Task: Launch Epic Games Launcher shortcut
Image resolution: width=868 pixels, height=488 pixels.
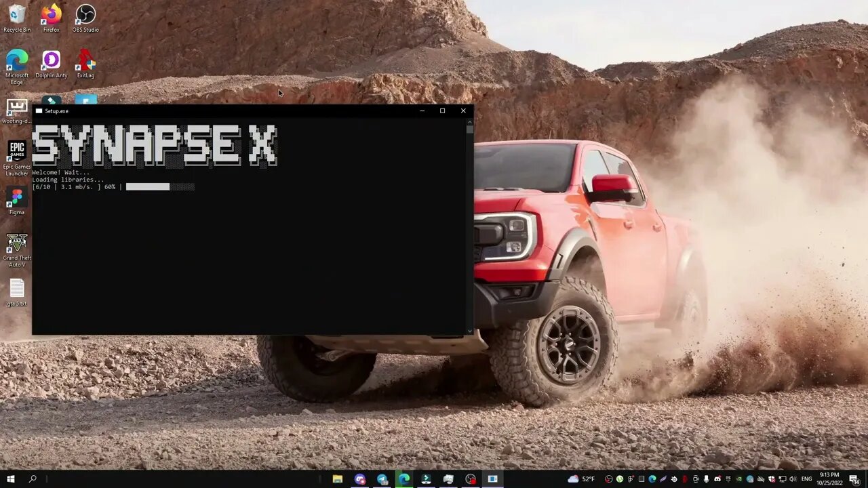Action: pos(17,159)
